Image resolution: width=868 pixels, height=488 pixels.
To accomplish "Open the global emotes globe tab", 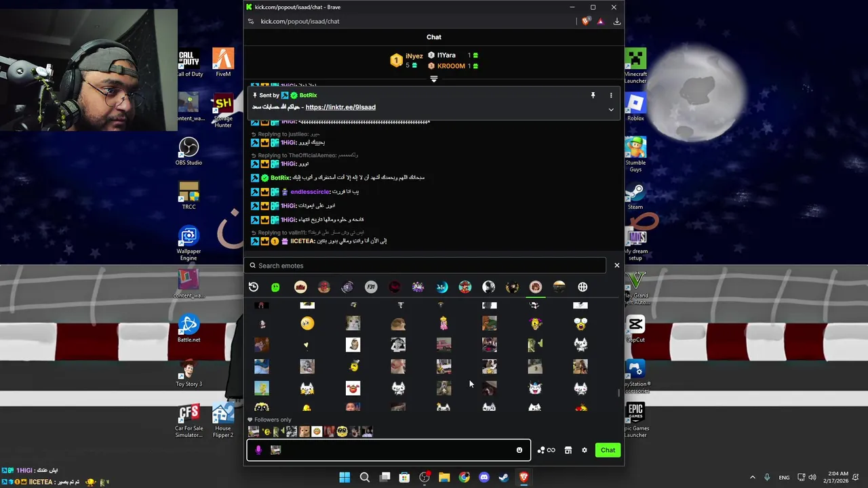I will 583,287.
